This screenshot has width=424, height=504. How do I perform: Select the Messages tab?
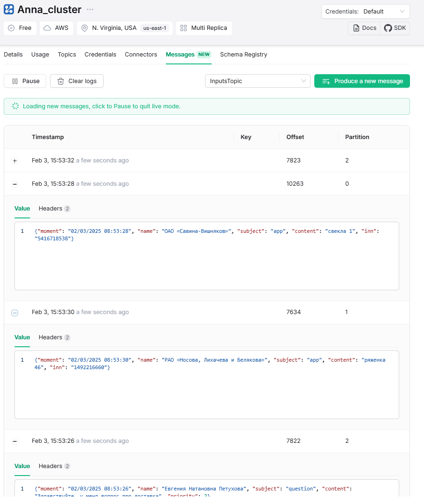click(x=189, y=54)
